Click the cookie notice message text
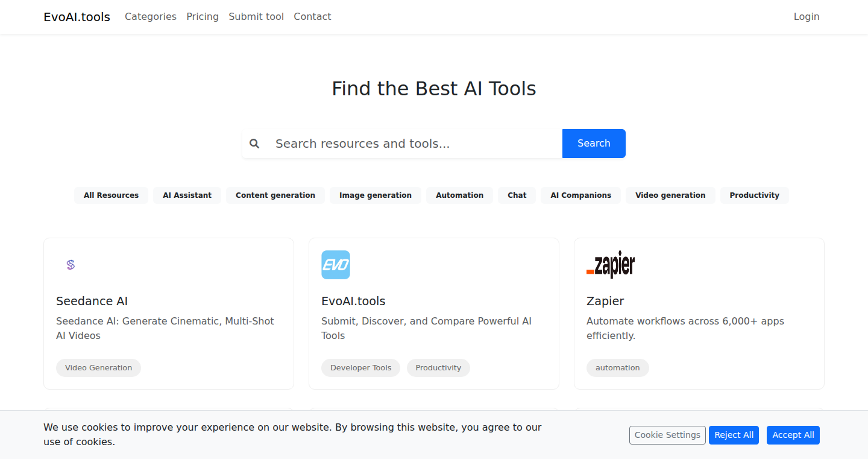Screen dimensions: 868x459 [292, 434]
